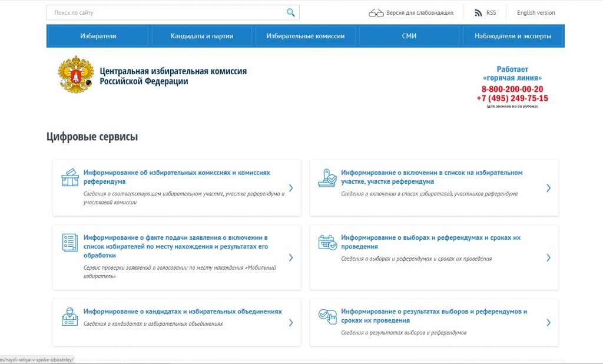Click the glasses icon for visually impaired version

tap(376, 13)
